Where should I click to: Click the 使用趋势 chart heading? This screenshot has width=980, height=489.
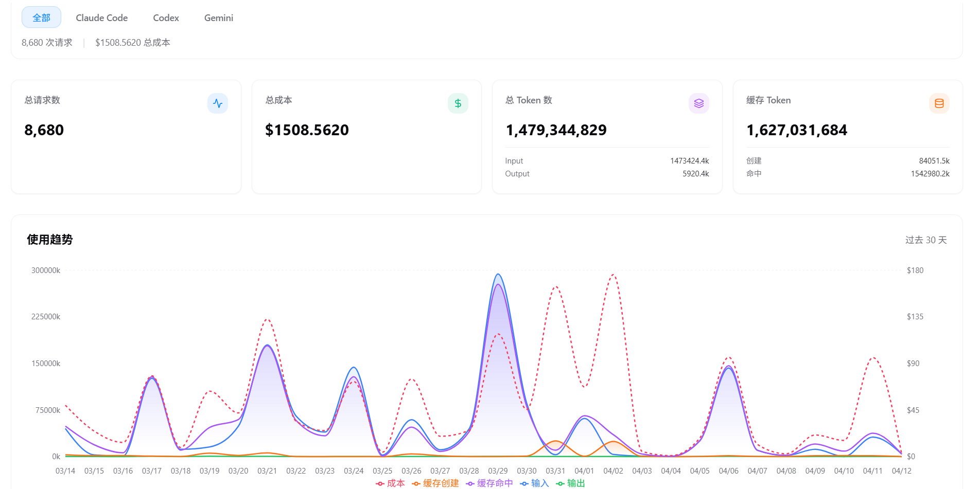50,240
